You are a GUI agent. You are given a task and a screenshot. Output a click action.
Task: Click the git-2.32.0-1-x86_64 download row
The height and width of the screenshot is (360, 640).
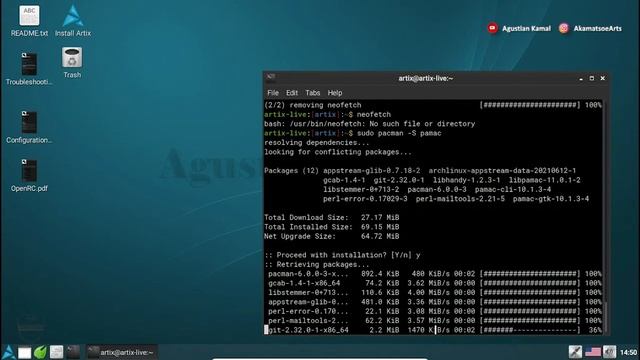pyautogui.click(x=433, y=330)
